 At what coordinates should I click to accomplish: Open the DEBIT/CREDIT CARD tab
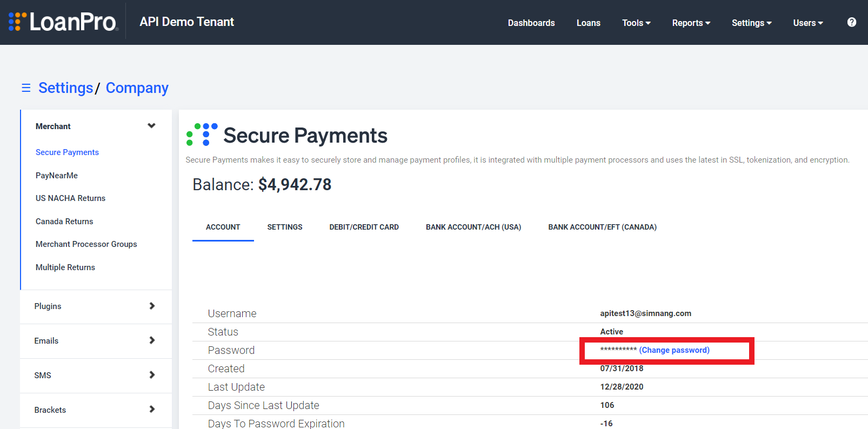coord(364,227)
